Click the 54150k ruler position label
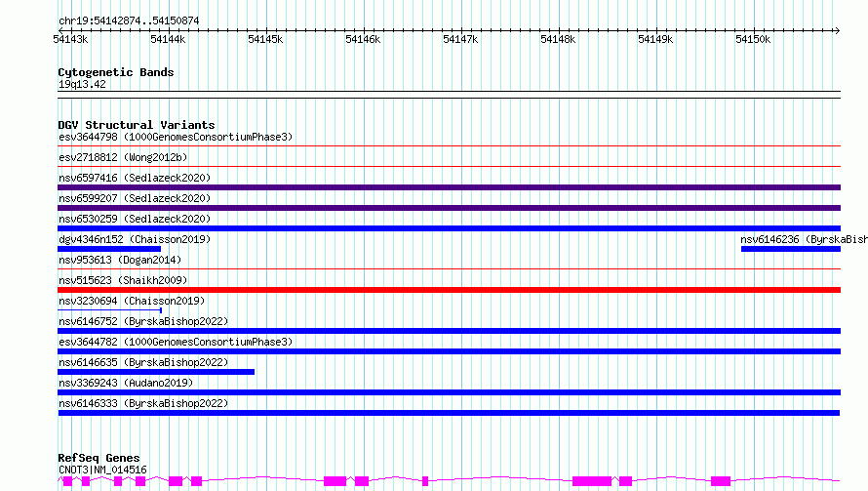Screen dimensions: 868x491 [752, 39]
